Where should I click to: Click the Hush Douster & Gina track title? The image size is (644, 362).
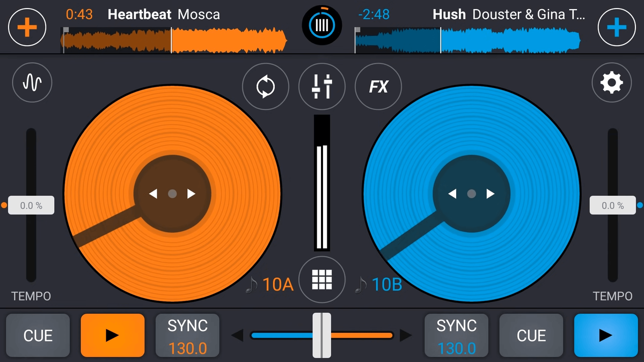pyautogui.click(x=509, y=14)
